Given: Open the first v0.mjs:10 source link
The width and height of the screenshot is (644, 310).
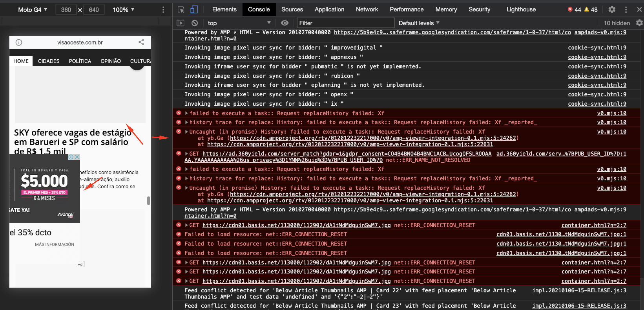Looking at the screenshot, I should pos(611,113).
